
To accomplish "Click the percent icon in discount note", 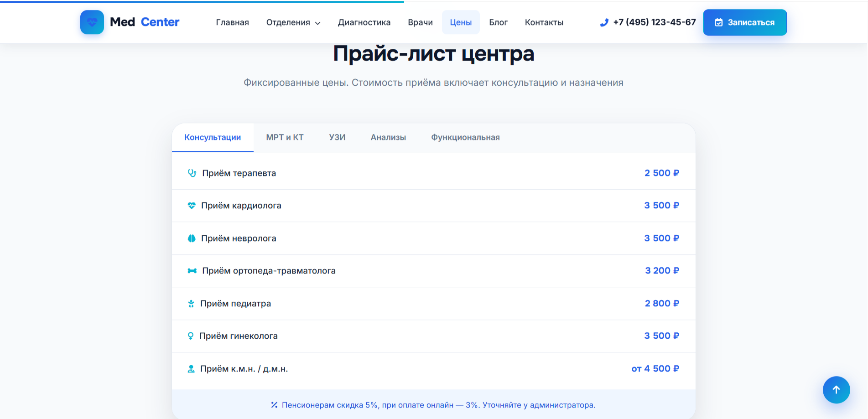I will (x=274, y=405).
